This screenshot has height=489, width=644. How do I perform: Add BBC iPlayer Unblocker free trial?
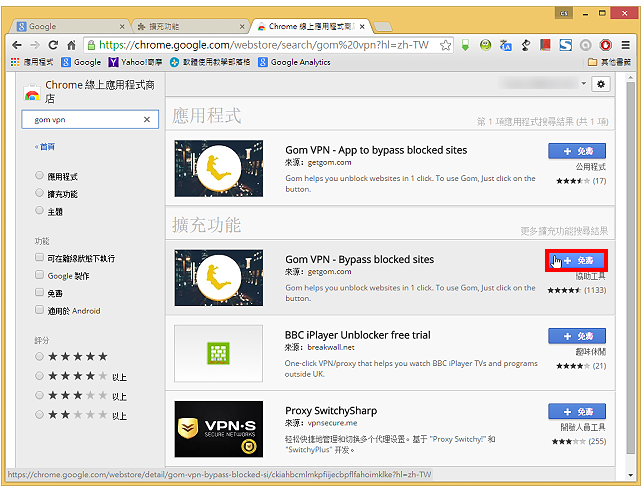[x=577, y=336]
